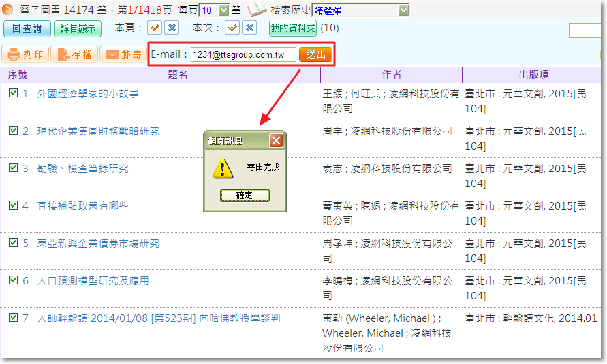Click the 郵寄 mail button
607x364 pixels.
[123, 55]
